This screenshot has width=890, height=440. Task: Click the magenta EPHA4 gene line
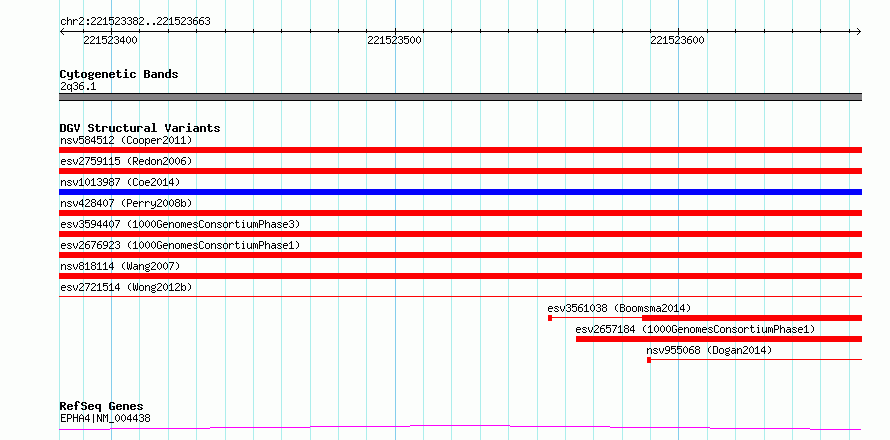point(460,428)
